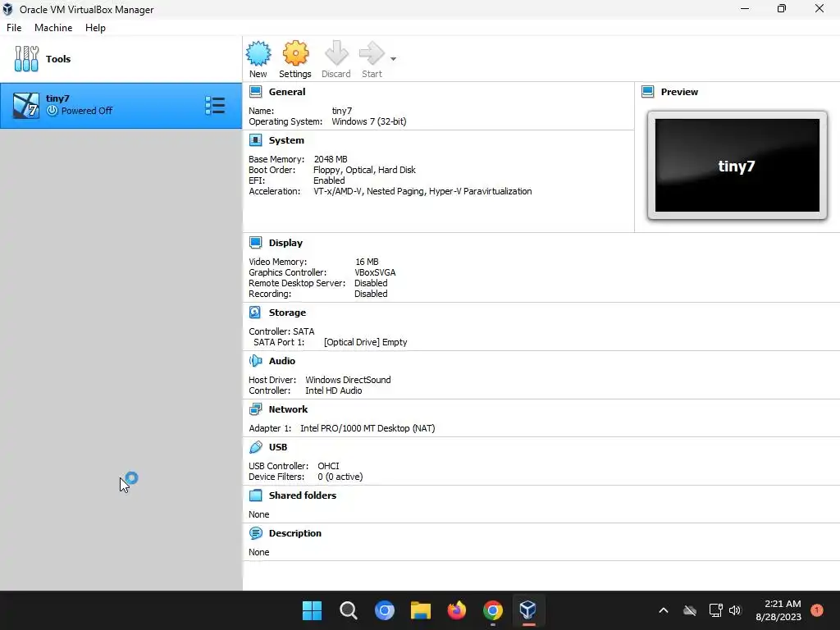Select the tiny7 Windows 7 VM icon
This screenshot has width=840, height=630.
tap(25, 106)
